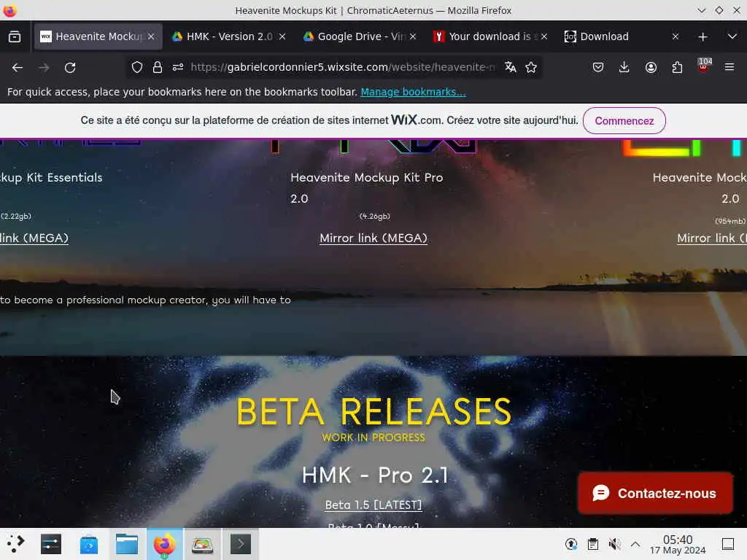Open site permissions icon in address bar

[x=178, y=68]
